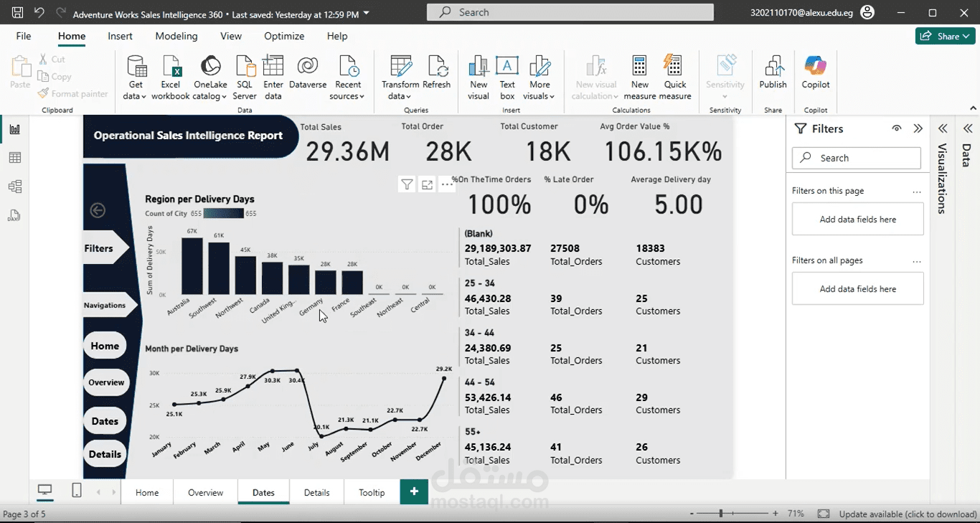The width and height of the screenshot is (980, 523).
Task: Click zoom in plus button
Action: coord(776,514)
